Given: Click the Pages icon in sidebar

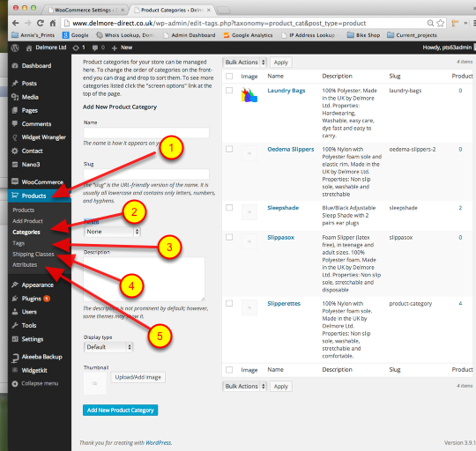Looking at the screenshot, I should [x=15, y=110].
